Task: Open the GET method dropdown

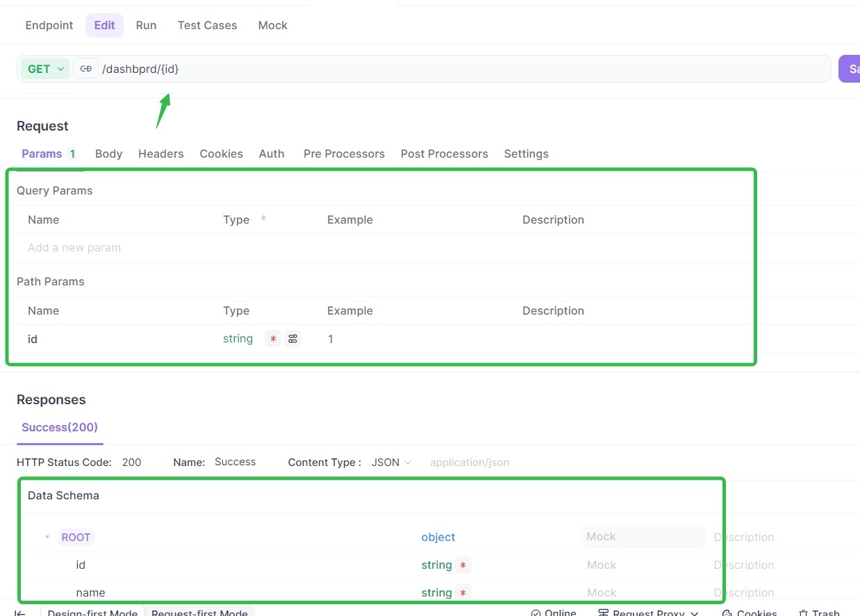Action: [x=45, y=69]
